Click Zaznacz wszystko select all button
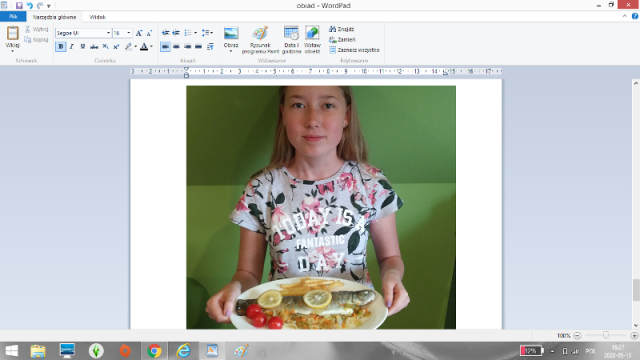 354,50
